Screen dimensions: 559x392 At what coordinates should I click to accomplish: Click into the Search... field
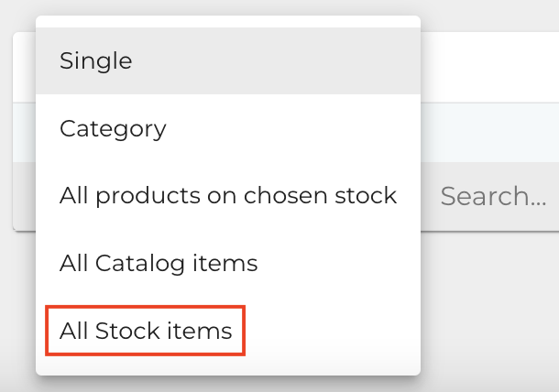493,195
